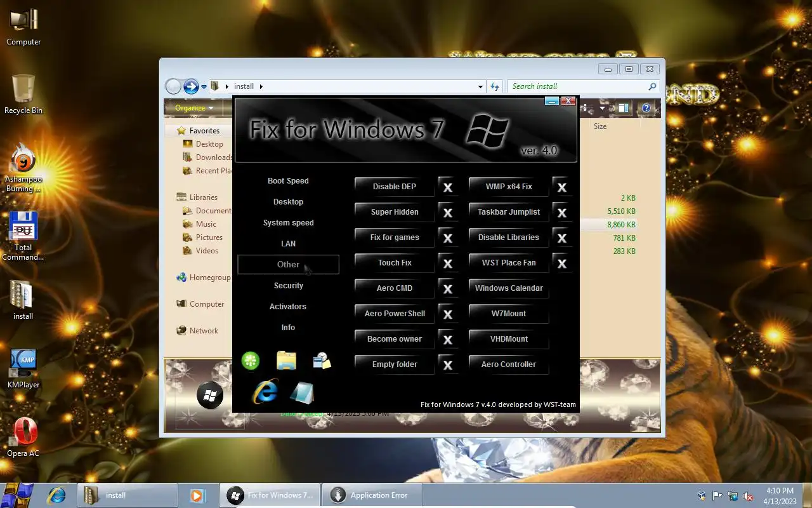
Task: Open the Activators section
Action: [x=288, y=307]
